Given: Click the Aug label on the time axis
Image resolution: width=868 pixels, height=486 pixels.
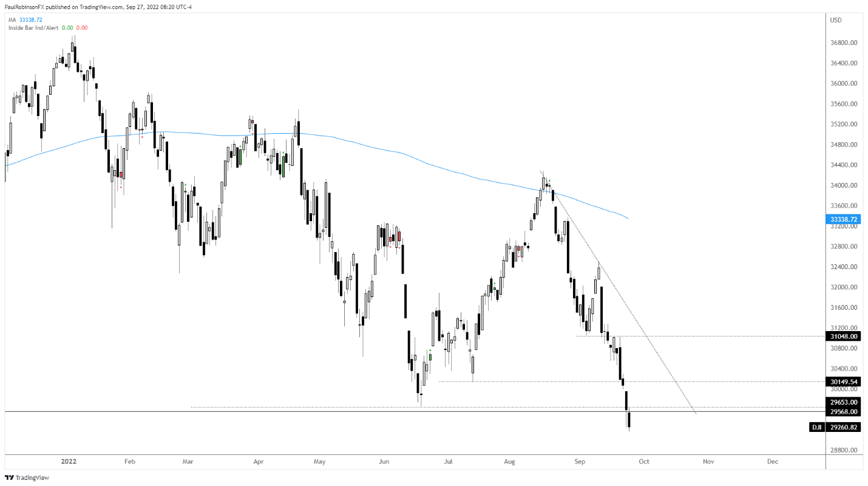Looking at the screenshot, I should [509, 462].
